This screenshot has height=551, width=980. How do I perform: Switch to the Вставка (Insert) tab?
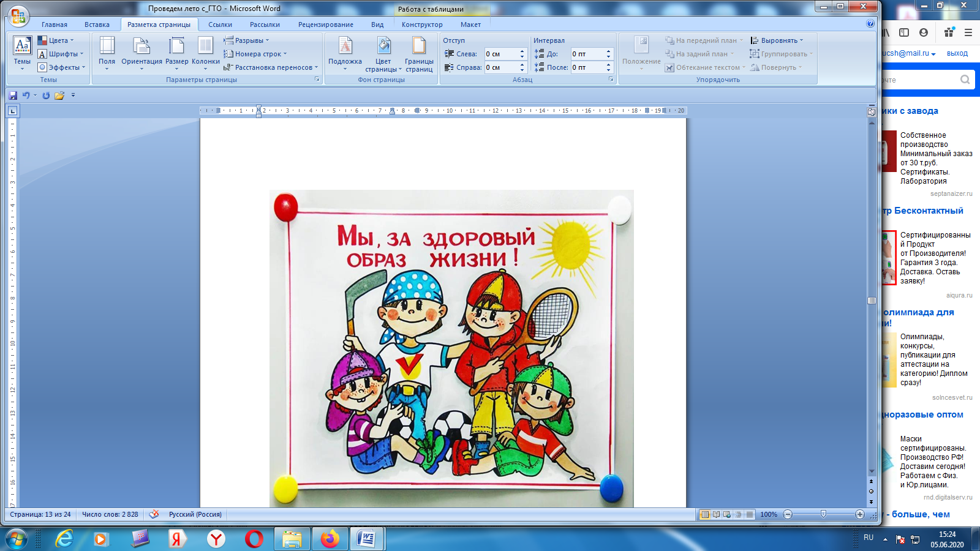click(x=97, y=24)
